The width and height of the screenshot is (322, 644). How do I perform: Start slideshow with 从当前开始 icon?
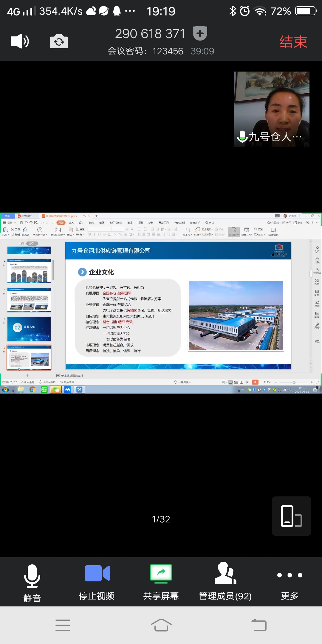[40, 230]
